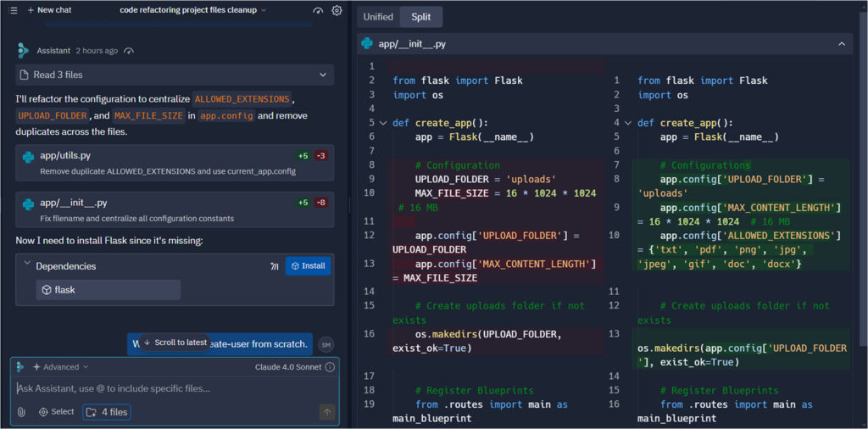868x429 pixels.
Task: Expand the Read 3 files section
Action: [x=175, y=75]
